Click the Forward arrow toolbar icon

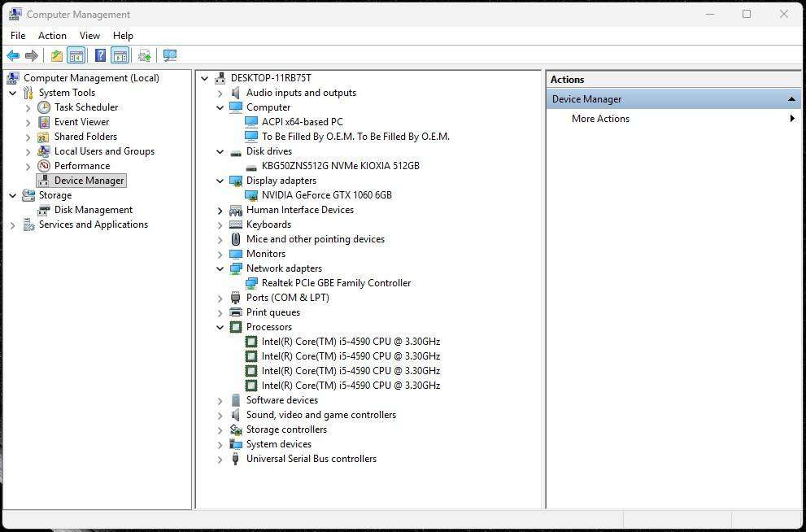click(32, 55)
